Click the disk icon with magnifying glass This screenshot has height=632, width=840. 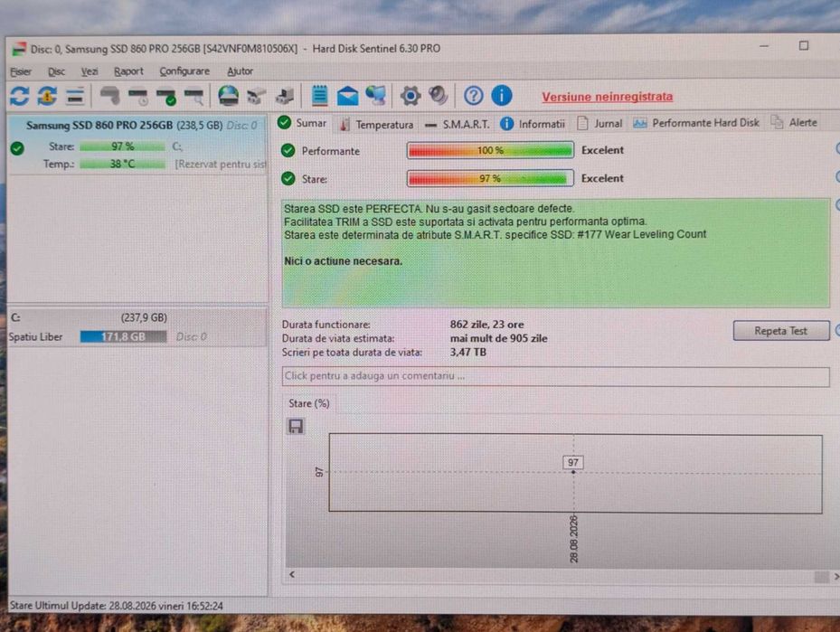[x=193, y=97]
